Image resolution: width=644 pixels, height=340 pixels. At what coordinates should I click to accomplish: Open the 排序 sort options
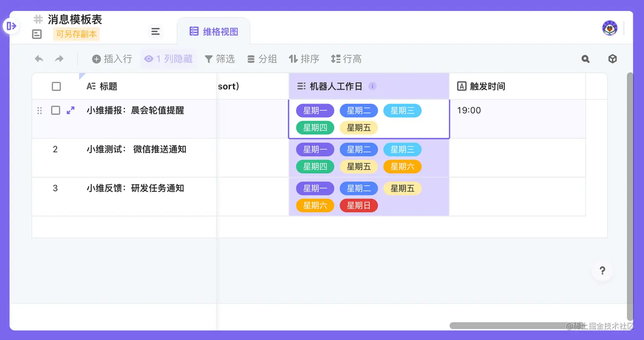[x=304, y=59]
